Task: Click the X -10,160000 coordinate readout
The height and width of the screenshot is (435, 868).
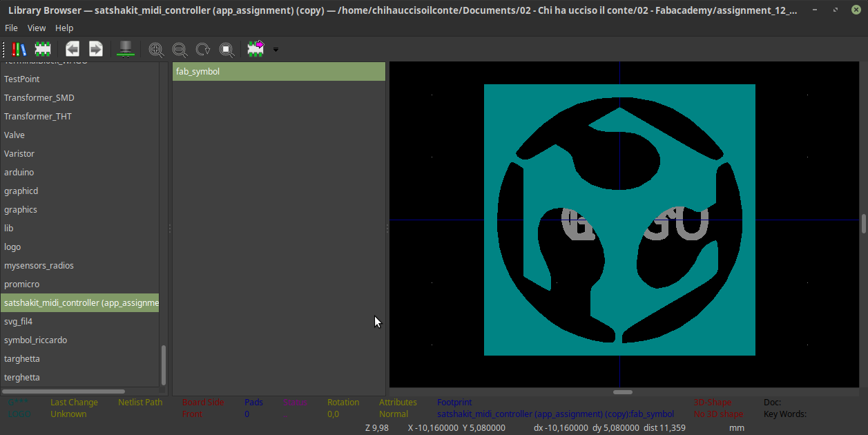Action: click(x=433, y=428)
